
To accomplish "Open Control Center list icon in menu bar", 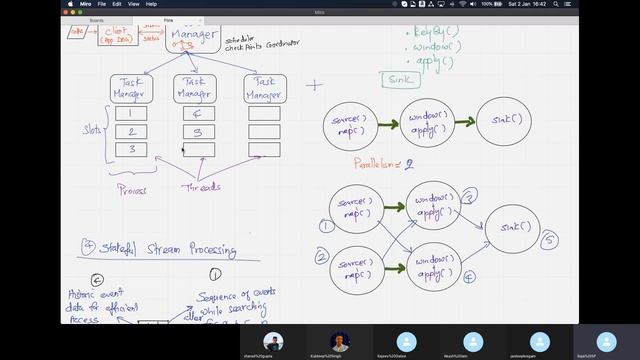I will pos(567,4).
